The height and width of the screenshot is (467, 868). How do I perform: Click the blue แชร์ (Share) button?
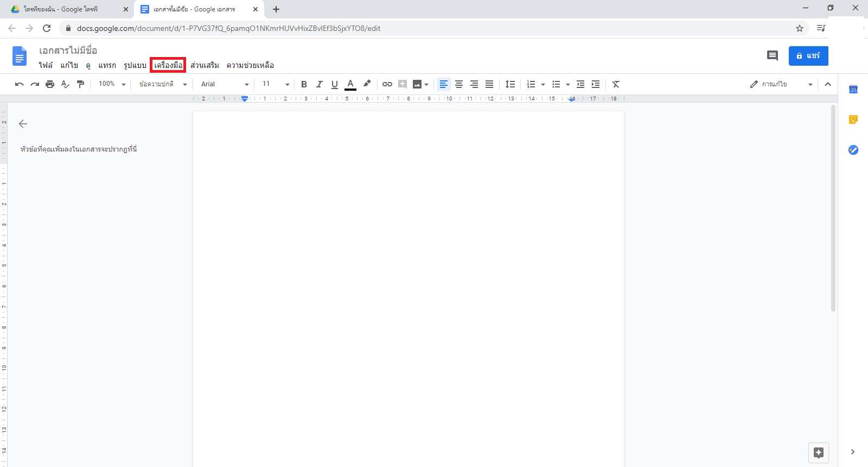808,56
